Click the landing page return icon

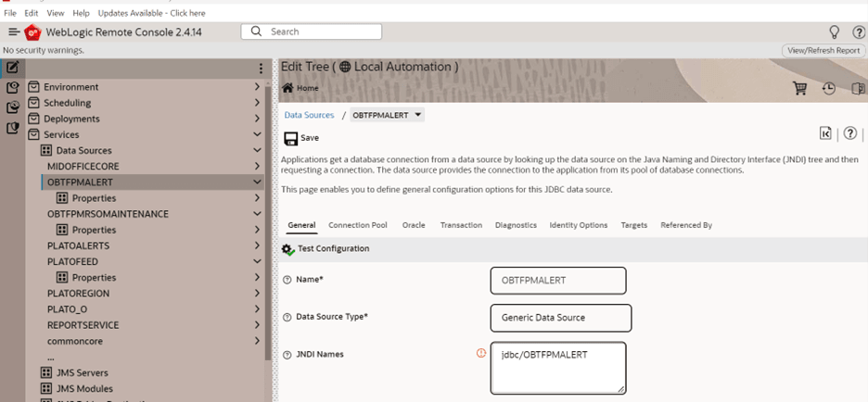click(826, 133)
